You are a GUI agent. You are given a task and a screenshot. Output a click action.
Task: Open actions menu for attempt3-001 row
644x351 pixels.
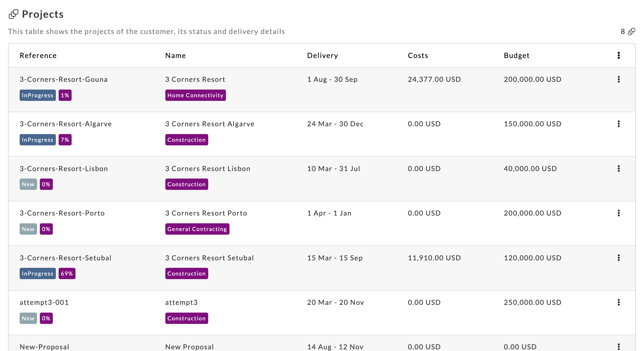619,302
